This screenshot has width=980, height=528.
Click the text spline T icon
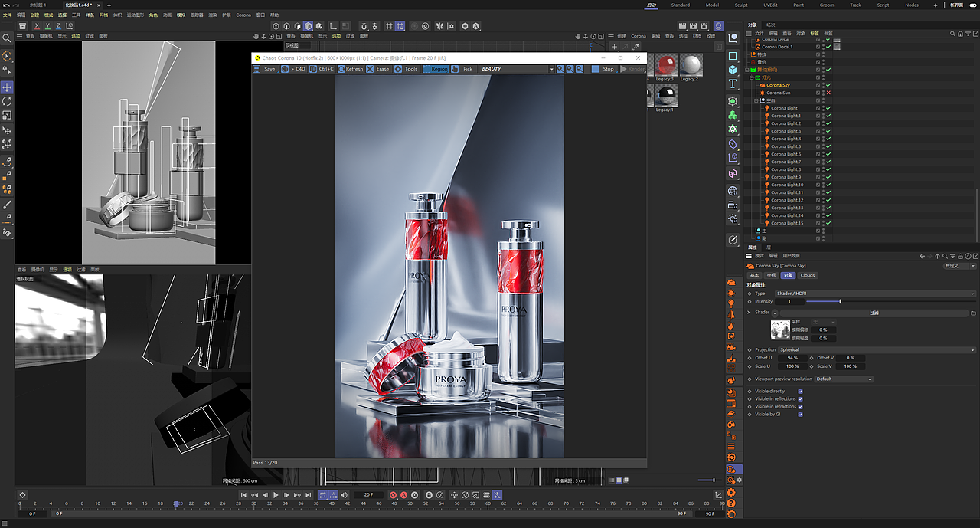(733, 84)
